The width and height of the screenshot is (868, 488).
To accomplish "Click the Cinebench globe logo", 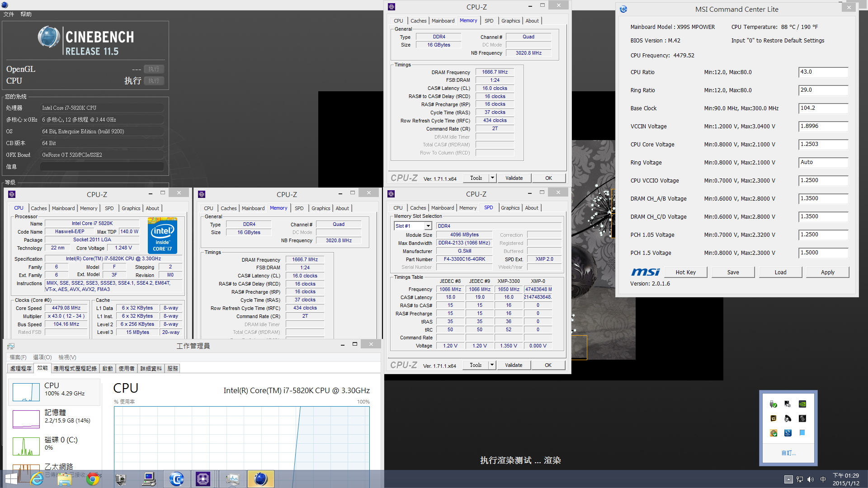I will point(49,37).
